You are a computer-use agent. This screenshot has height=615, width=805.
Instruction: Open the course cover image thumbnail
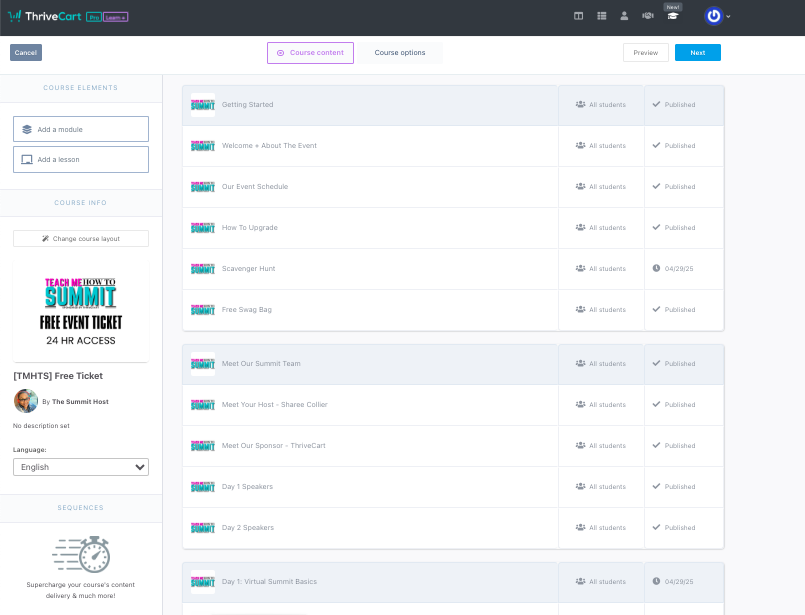(81, 310)
